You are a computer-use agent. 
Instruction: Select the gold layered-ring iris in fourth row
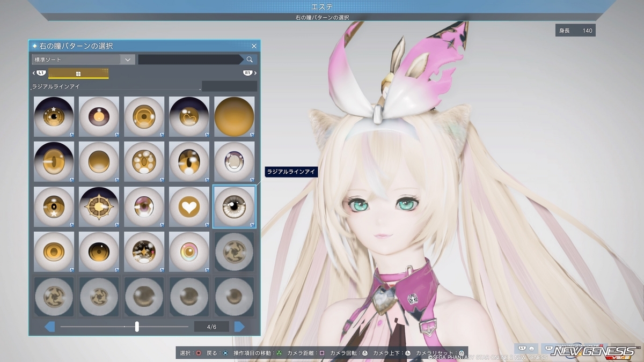(54, 252)
